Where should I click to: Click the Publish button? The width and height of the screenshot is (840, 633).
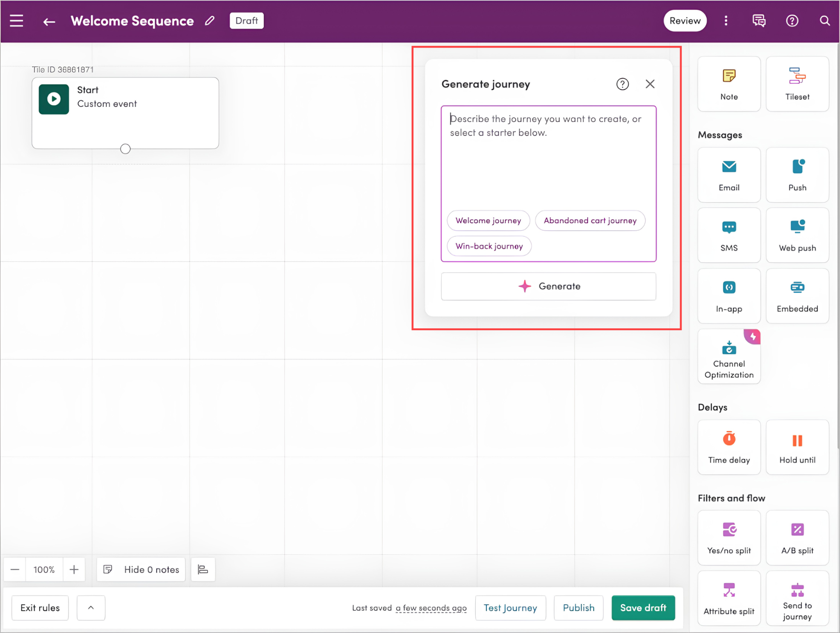[x=578, y=608]
